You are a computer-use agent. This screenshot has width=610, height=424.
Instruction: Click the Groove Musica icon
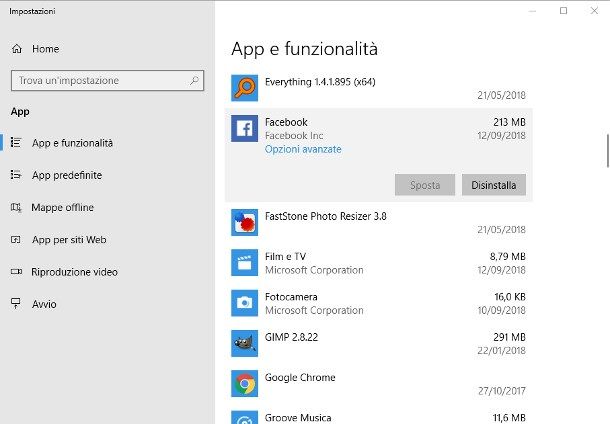(244, 417)
